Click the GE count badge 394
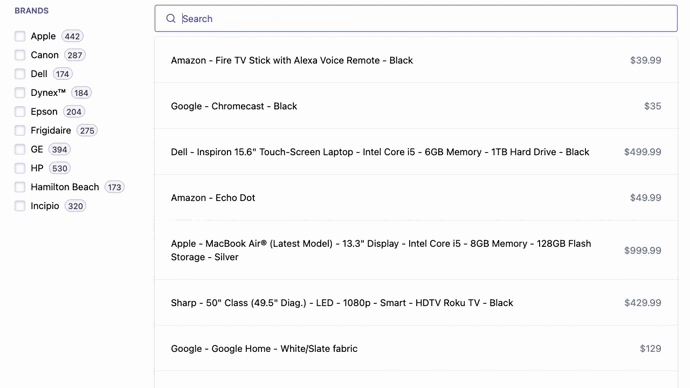The width and height of the screenshot is (690, 388). 59,150
